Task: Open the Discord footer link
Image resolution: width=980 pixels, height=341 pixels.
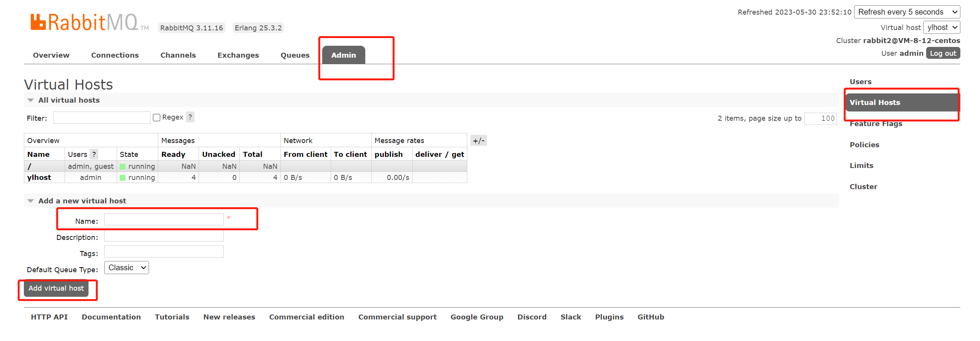Action: tap(532, 317)
